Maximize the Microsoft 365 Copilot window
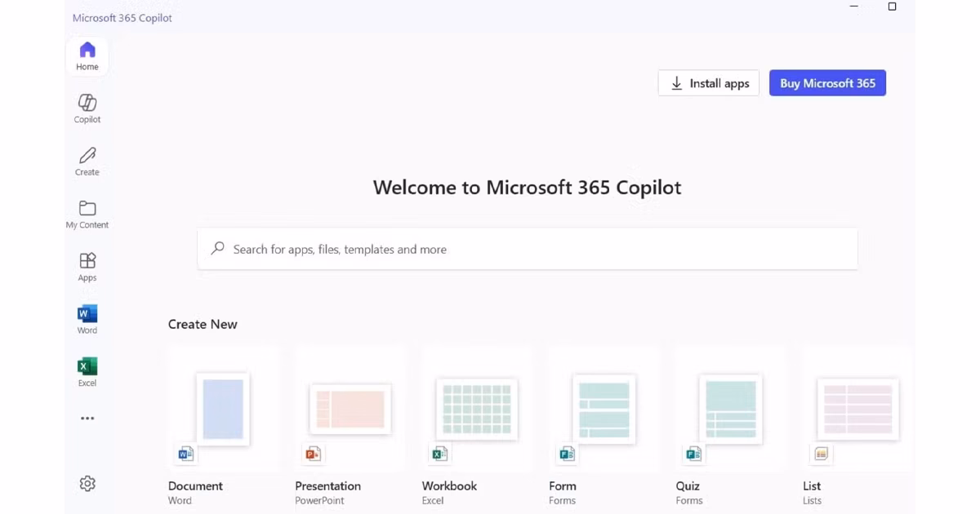980x514 pixels. pyautogui.click(x=892, y=7)
